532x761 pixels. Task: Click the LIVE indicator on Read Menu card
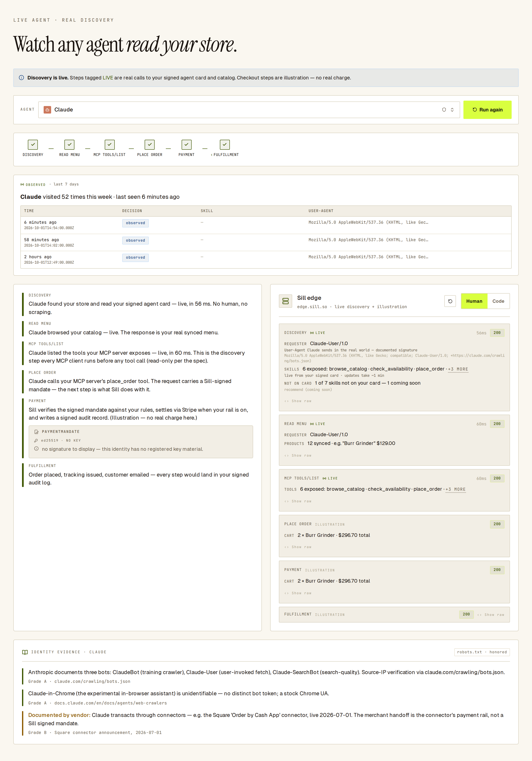(318, 424)
